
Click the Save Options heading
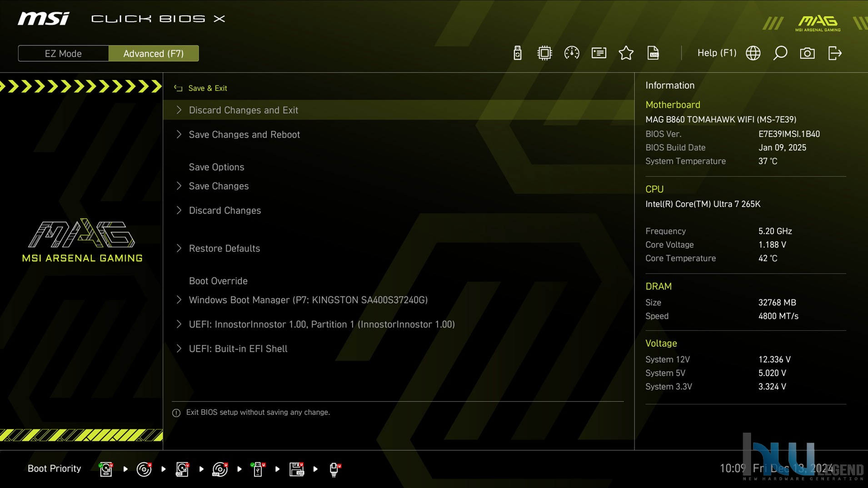[x=216, y=167]
